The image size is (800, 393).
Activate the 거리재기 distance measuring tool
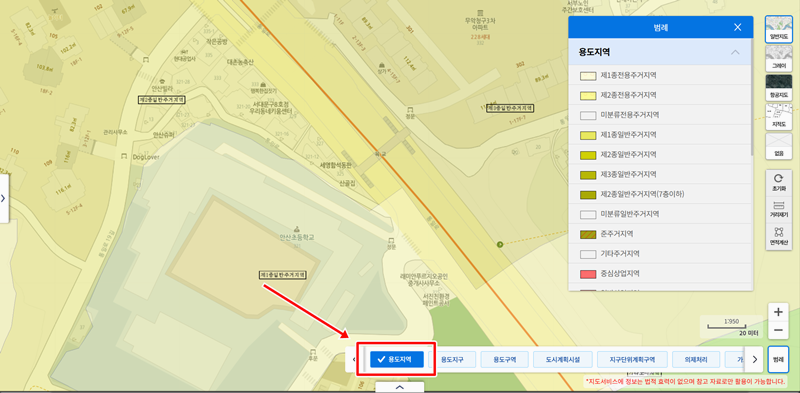[779, 210]
